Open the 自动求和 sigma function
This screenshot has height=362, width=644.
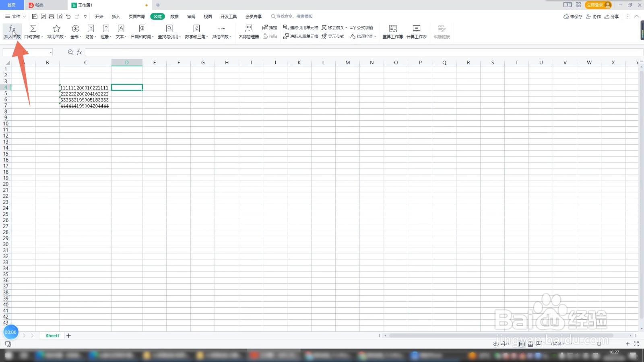click(x=33, y=29)
